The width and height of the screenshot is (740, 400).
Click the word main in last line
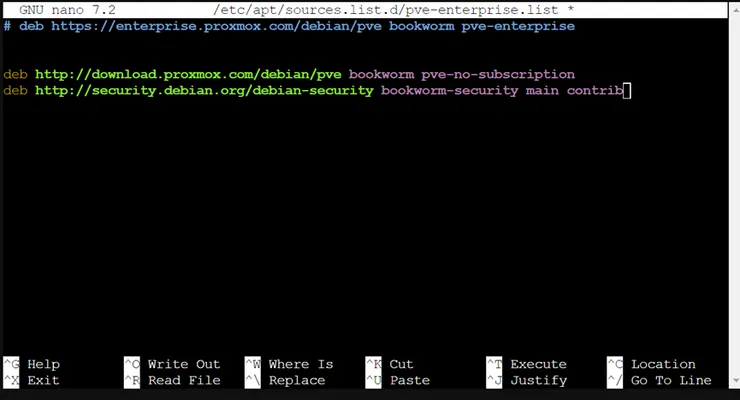pos(542,90)
